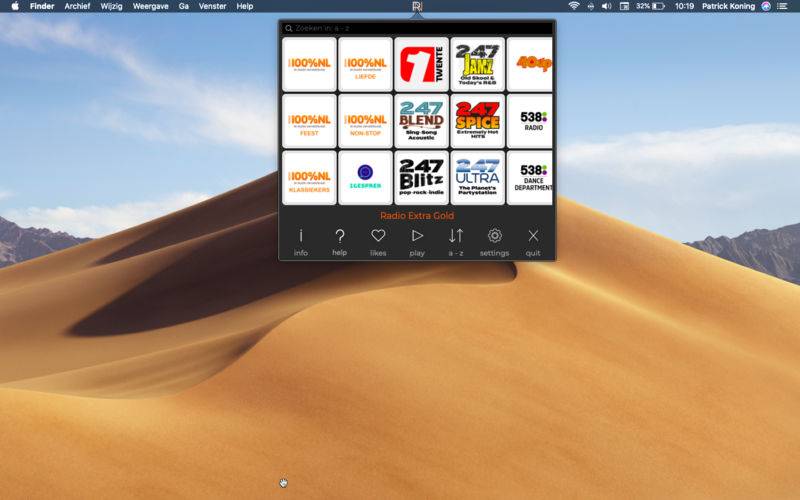Pick the 247 Blend station
The height and width of the screenshot is (500, 800).
pyautogui.click(x=421, y=121)
